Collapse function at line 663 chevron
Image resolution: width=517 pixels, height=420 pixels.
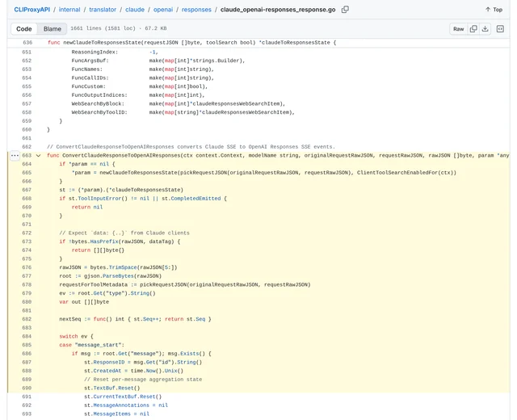pyautogui.click(x=38, y=156)
